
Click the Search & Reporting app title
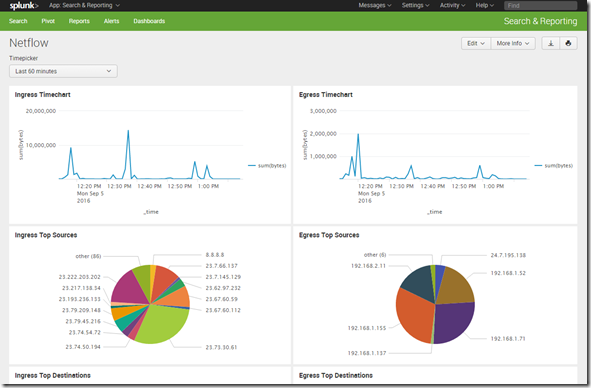540,21
